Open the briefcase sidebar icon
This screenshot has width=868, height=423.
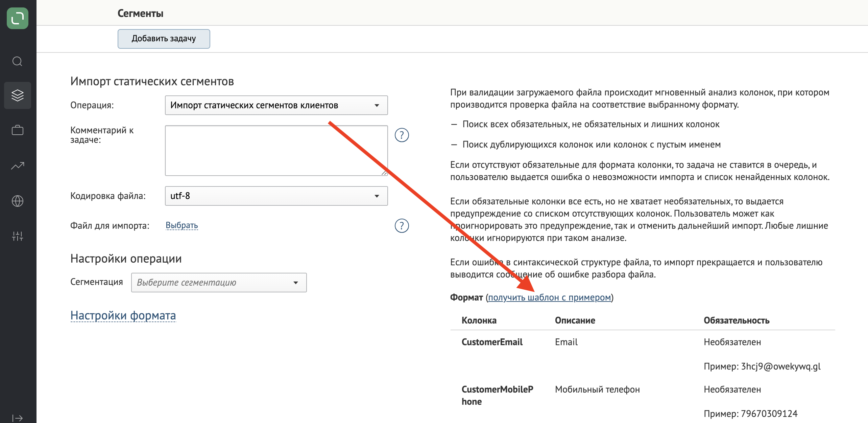(x=18, y=130)
